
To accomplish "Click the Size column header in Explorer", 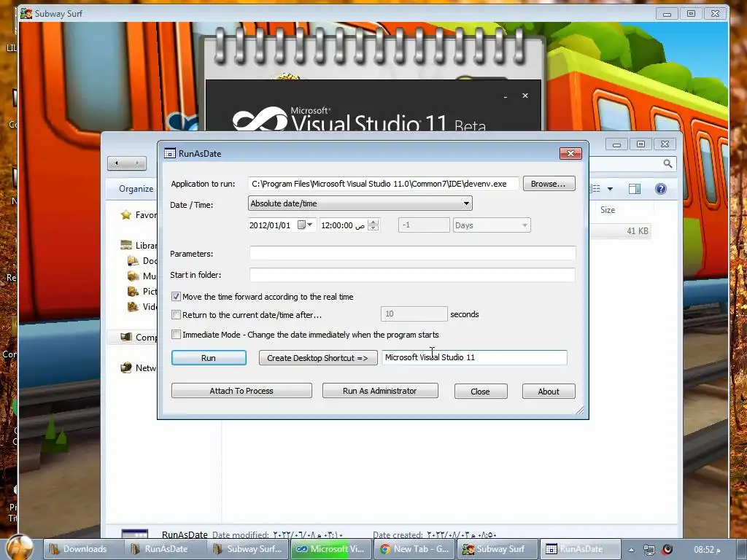I will click(608, 210).
